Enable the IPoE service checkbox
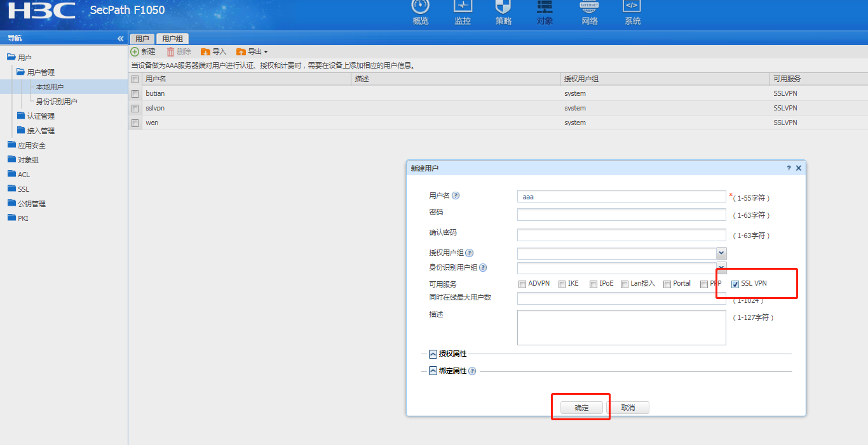This screenshot has width=868, height=445. pos(593,284)
